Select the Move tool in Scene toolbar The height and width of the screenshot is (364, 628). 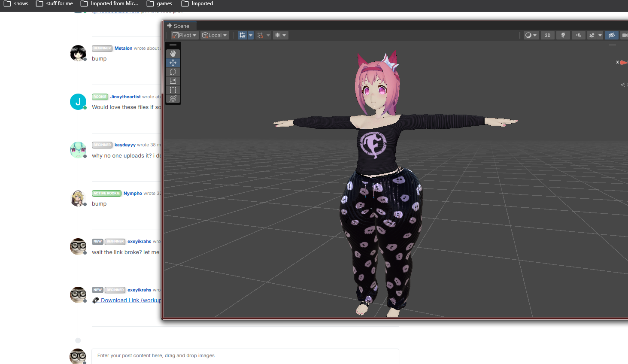[173, 63]
